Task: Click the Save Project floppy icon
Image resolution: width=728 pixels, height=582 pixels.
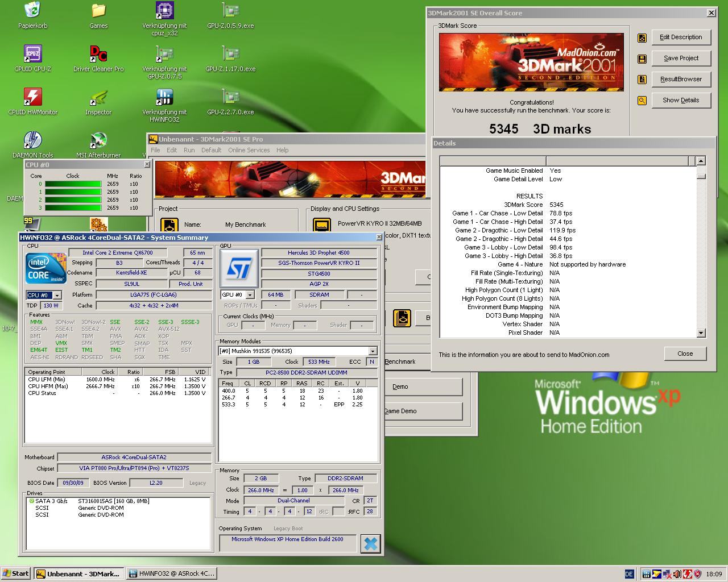Action: (x=642, y=59)
